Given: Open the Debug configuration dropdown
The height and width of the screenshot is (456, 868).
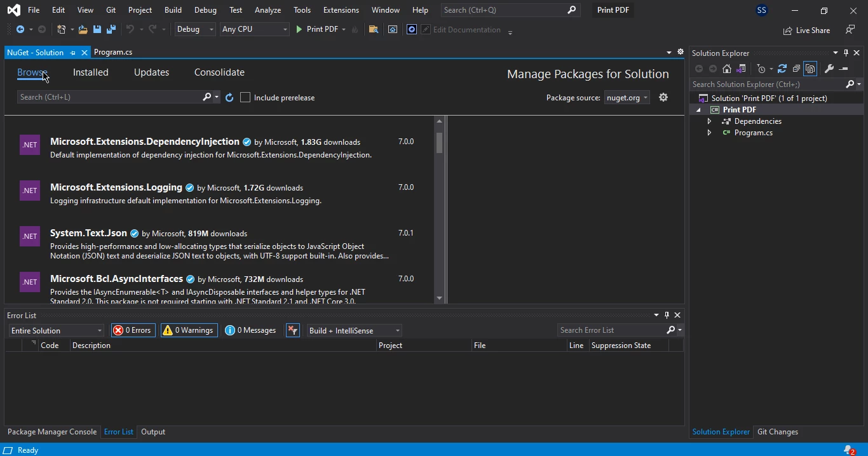Looking at the screenshot, I should click(x=195, y=29).
